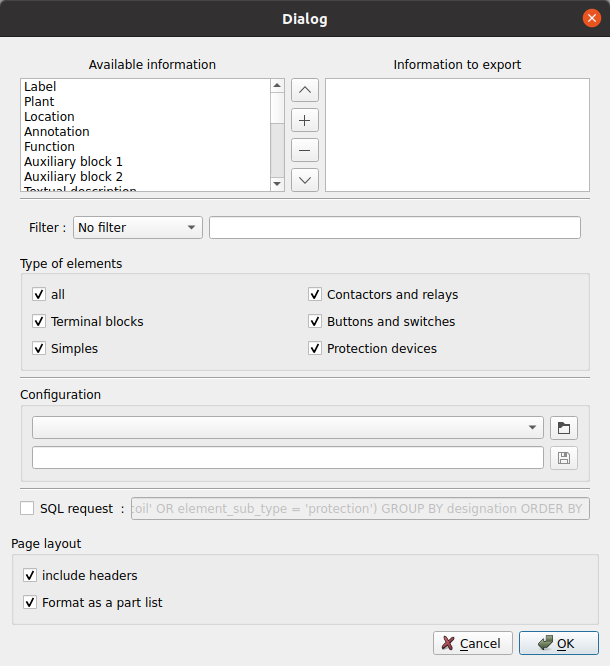Click the plus button to add information
Viewport: 610px width, 666px height.
coord(305,120)
